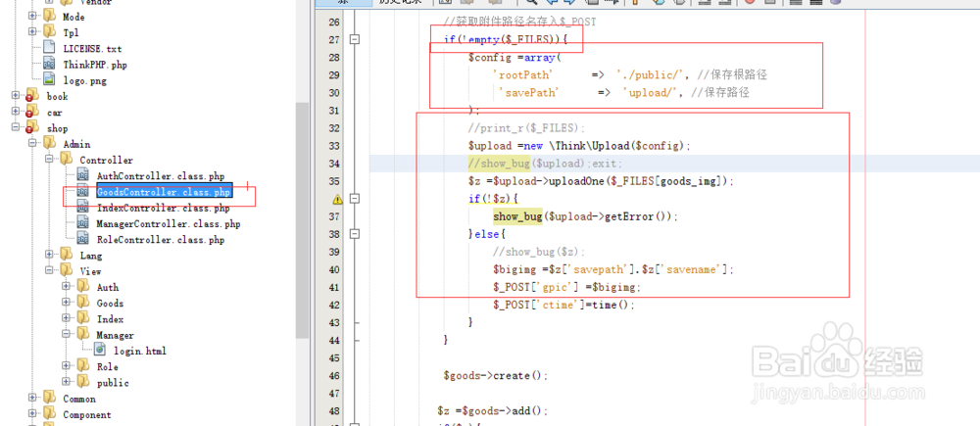Place cursor on the $goods->create(); line

[x=496, y=376]
